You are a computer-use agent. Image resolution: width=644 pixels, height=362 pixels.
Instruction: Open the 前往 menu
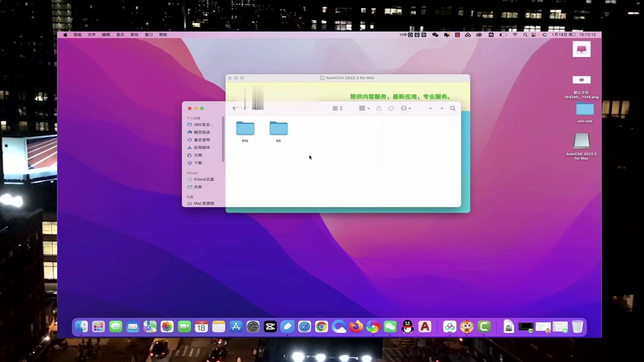point(135,35)
